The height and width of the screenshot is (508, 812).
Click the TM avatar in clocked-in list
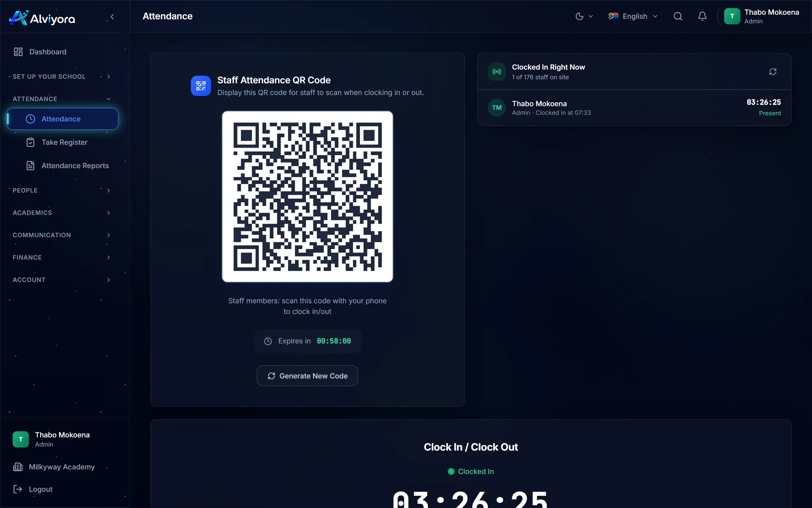point(497,108)
